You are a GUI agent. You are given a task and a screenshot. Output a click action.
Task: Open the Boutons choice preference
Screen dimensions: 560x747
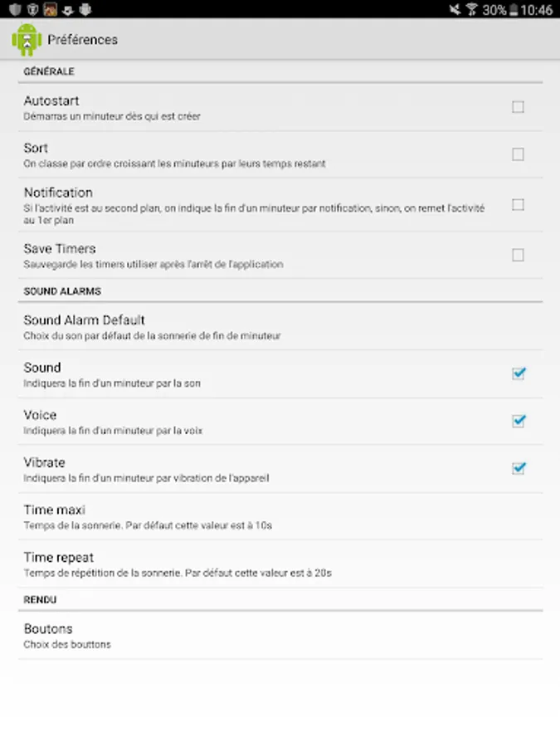click(x=48, y=635)
